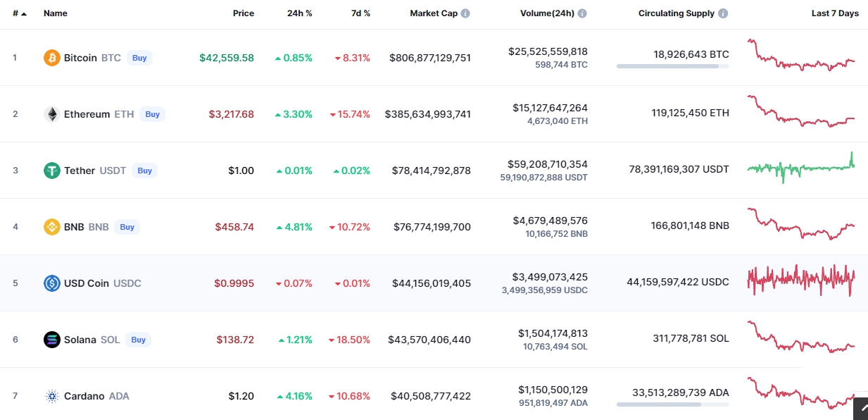Click the Ethereum diamond logo

52,114
